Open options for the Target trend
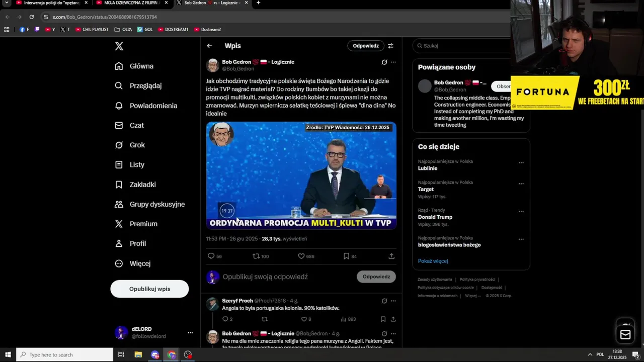Image resolution: width=644 pixels, height=362 pixels. pyautogui.click(x=521, y=184)
